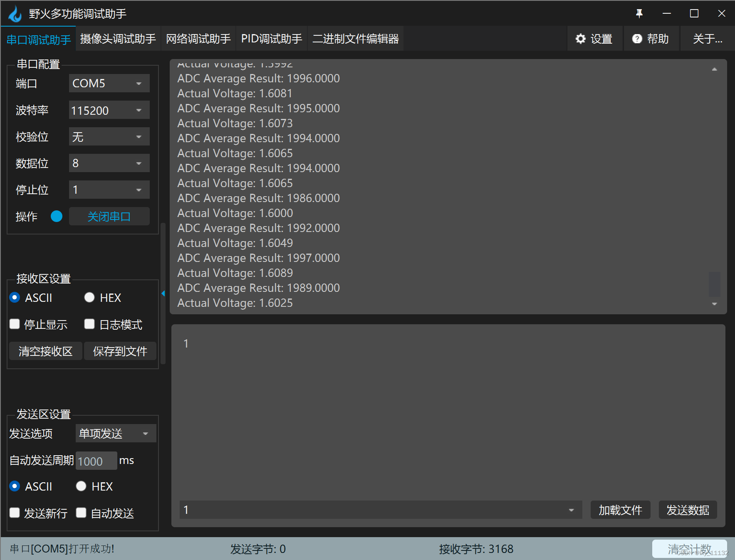
Task: Open the 波特率 115200 dropdown
Action: [x=109, y=110]
